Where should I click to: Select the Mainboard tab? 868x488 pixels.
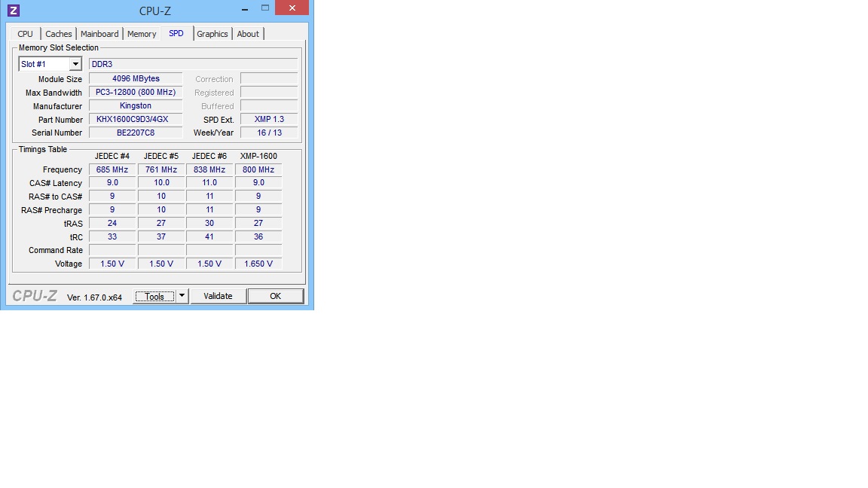[99, 34]
